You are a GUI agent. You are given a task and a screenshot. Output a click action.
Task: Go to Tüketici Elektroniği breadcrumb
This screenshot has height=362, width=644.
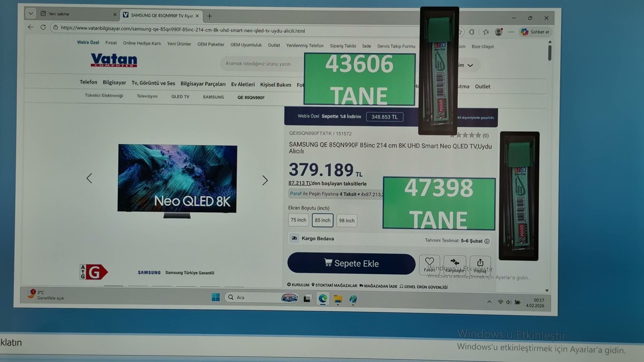pyautogui.click(x=104, y=96)
